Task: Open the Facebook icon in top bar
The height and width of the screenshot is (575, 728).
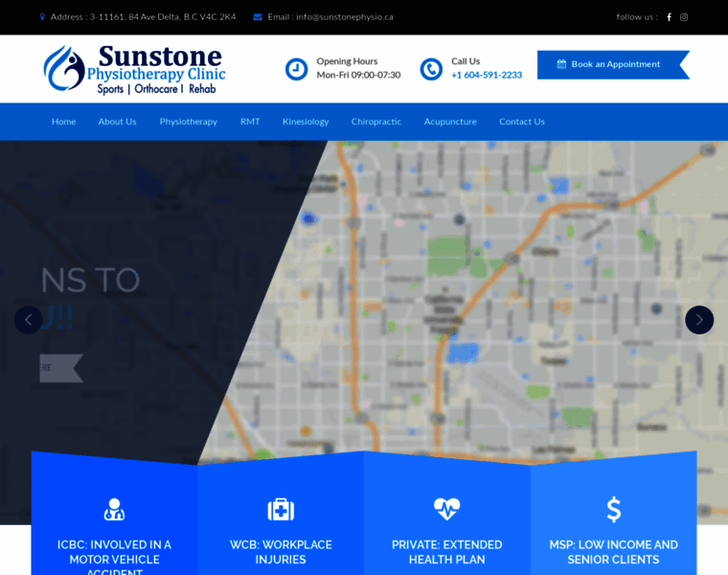Action: pyautogui.click(x=669, y=17)
